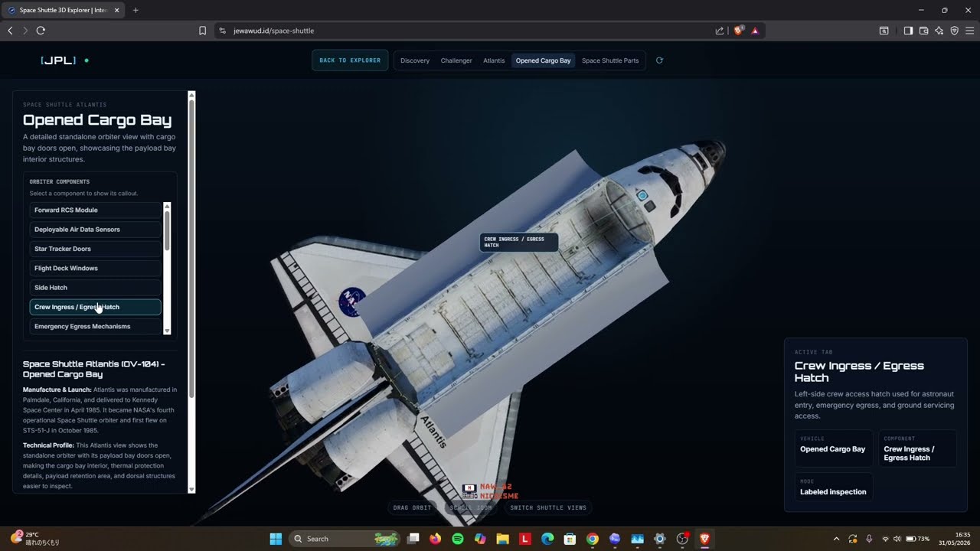The image size is (980, 551).
Task: Switch to the Discovery tab
Action: [415, 60]
